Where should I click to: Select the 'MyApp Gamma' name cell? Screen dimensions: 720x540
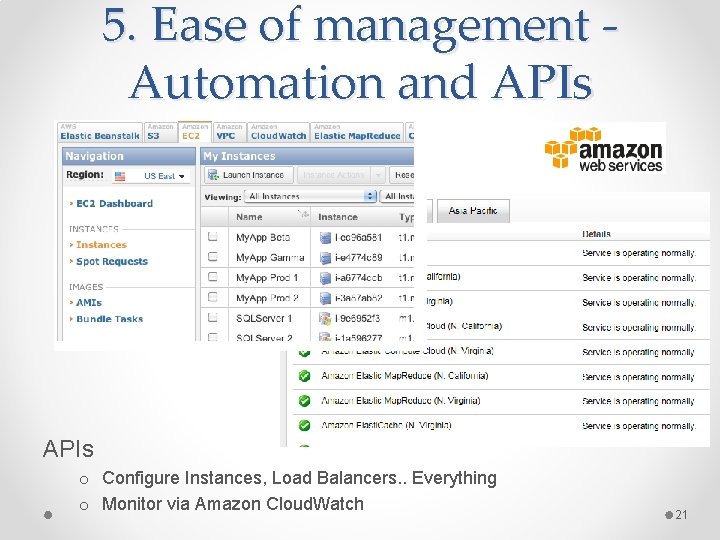click(270, 258)
